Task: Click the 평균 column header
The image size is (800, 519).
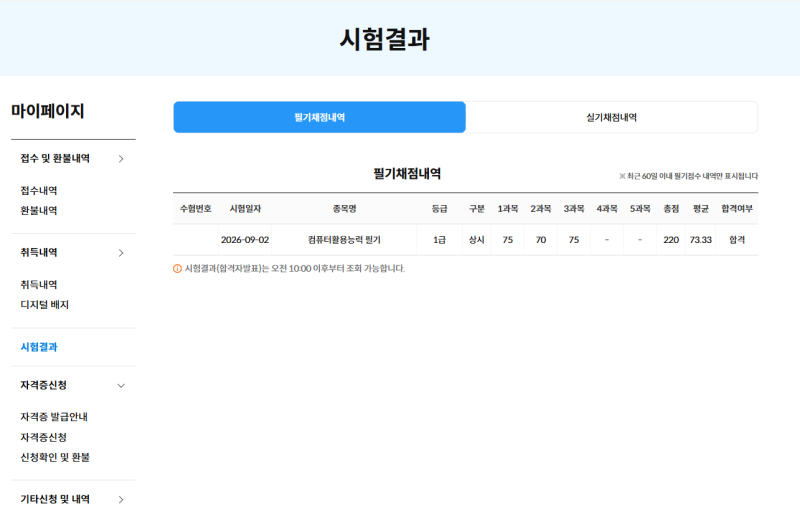Action: pyautogui.click(x=701, y=209)
